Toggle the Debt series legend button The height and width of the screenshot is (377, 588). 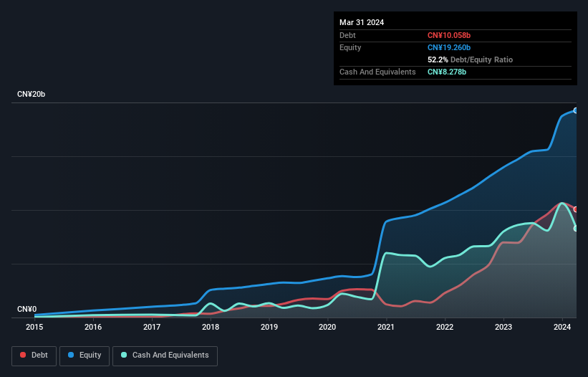(34, 355)
